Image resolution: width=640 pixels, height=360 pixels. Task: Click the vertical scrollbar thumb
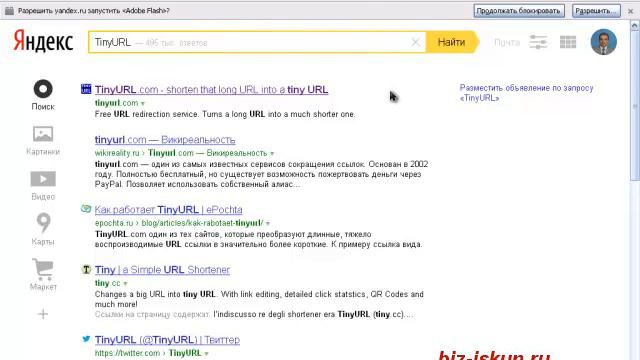635,106
